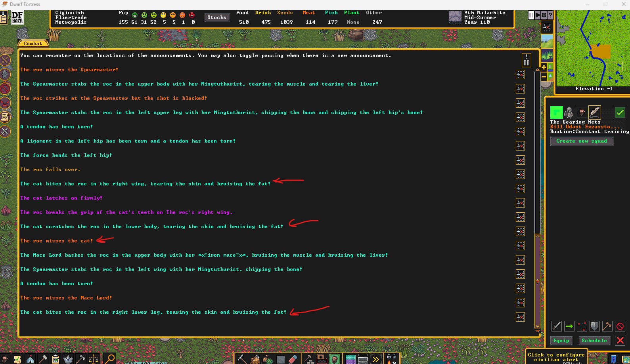Click the recenter icon below the pause button
The width and height of the screenshot is (630, 364).
point(547,27)
